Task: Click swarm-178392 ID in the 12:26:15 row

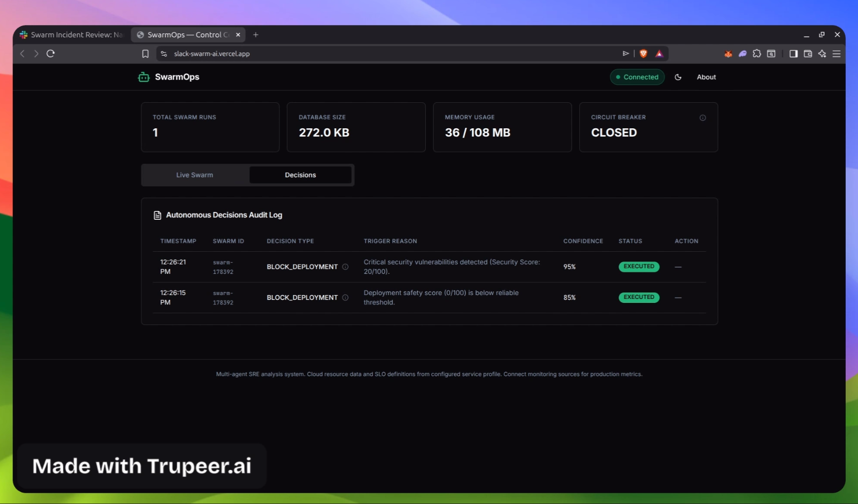Action: coord(223,297)
